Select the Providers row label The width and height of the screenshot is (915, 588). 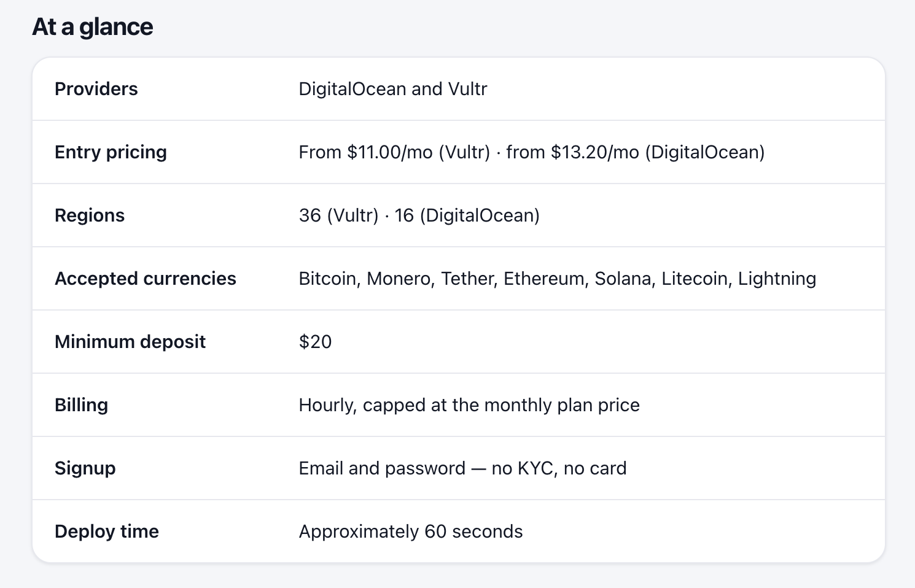coord(96,89)
